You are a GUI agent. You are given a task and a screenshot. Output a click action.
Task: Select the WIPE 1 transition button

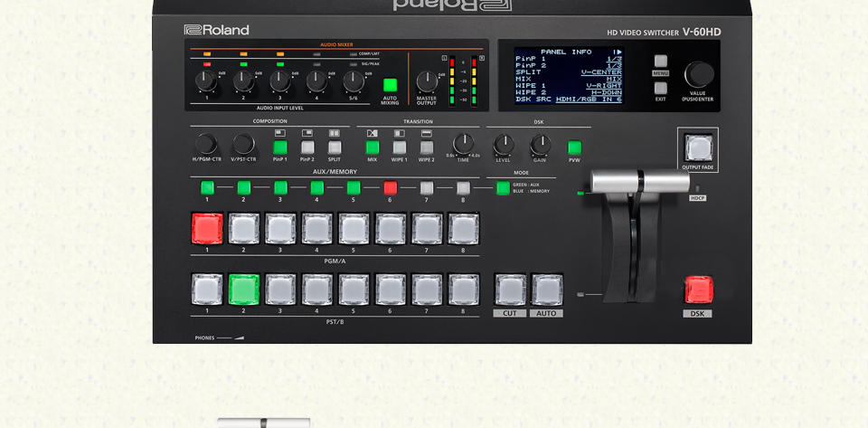(x=400, y=147)
